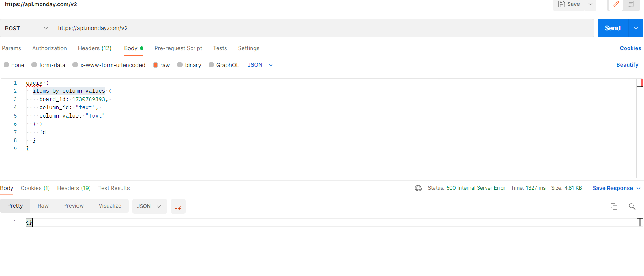Expand the Save Response dropdown arrow
Viewport: 644px width, 276px height.
(x=639, y=188)
